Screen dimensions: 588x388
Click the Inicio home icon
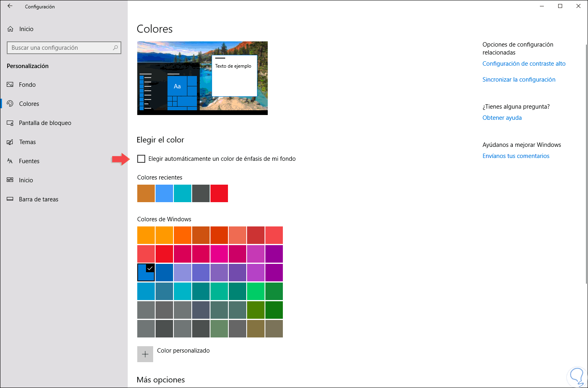click(x=10, y=29)
